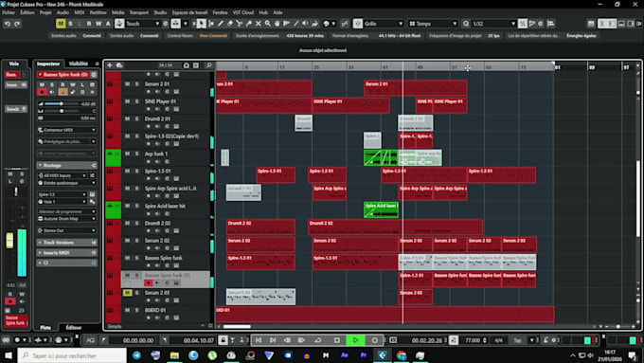This screenshot has height=363, width=644.
Task: Open the Fichier menu
Action: tap(9, 12)
